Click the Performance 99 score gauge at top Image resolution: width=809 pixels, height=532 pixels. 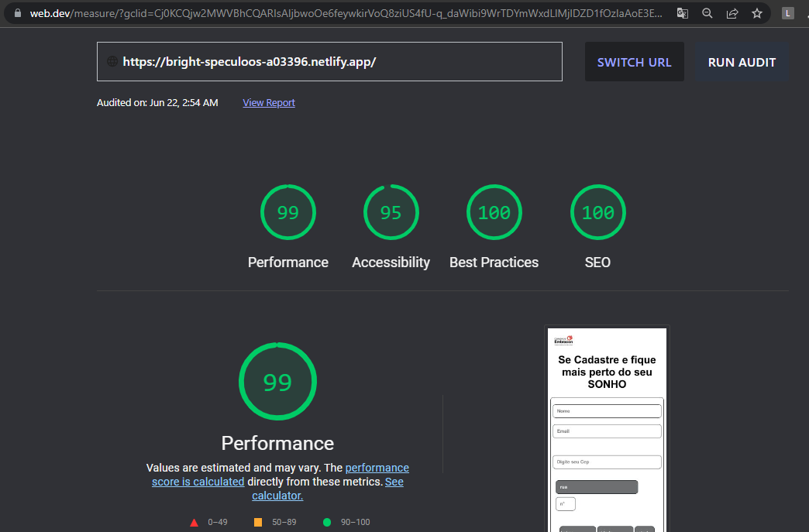click(288, 212)
